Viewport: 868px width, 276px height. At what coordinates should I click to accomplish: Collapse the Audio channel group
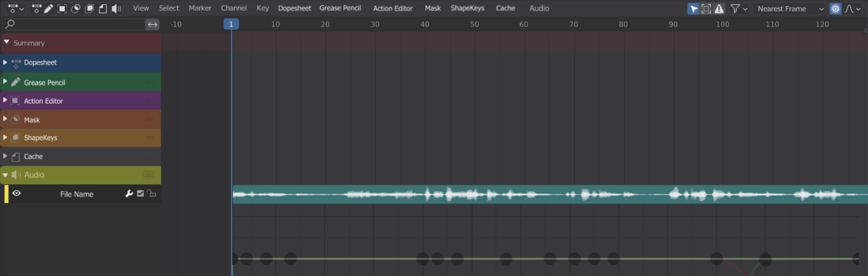pyautogui.click(x=5, y=175)
